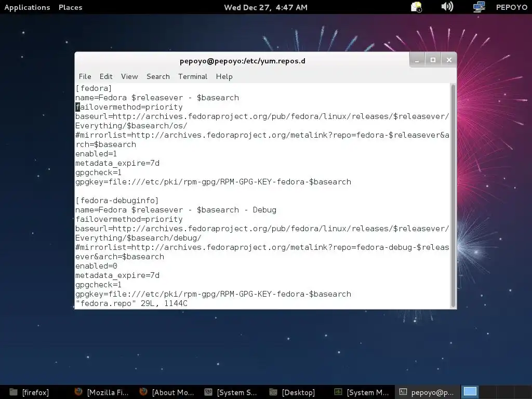Open the software update notification icon
Viewport: 532px width, 399px height.
(416, 7)
